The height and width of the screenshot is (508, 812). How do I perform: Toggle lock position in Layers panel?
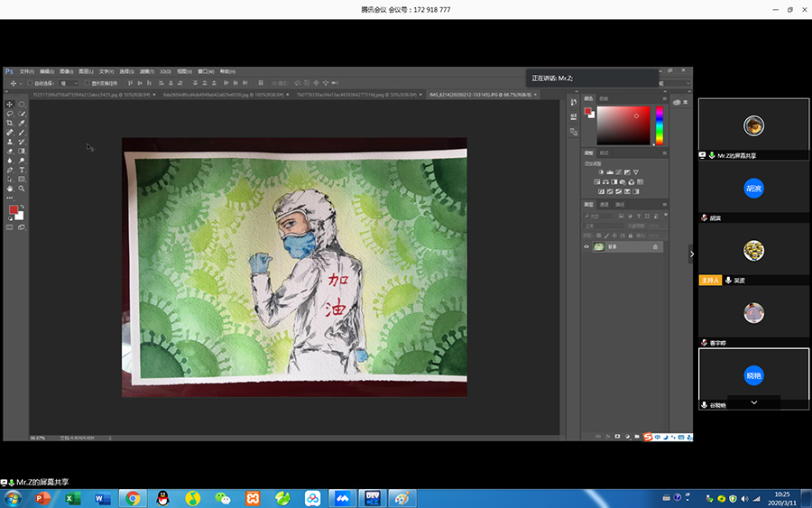pyautogui.click(x=614, y=236)
